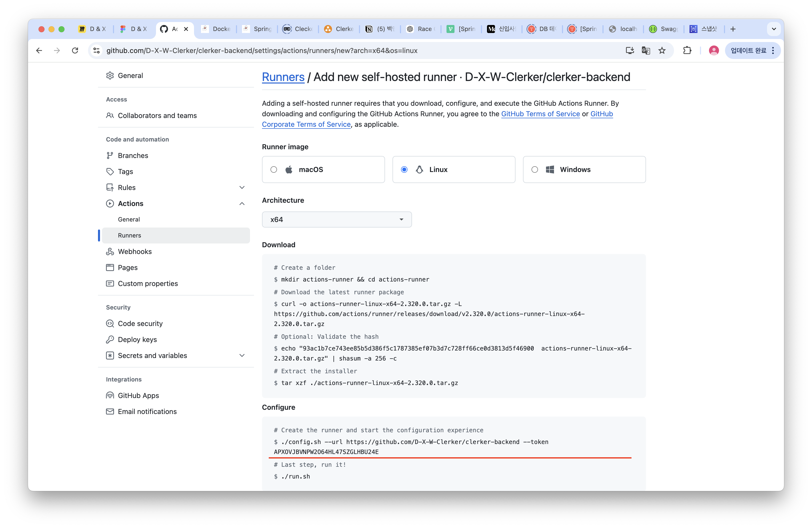
Task: Click the Pages browser icon in sidebar
Action: (110, 268)
